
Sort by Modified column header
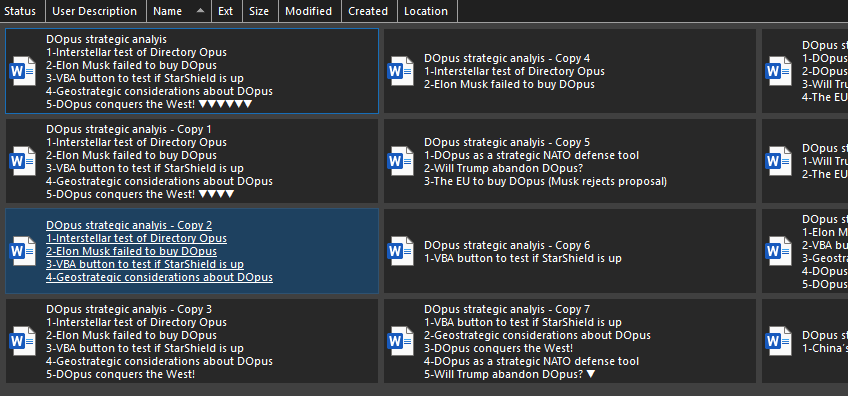(x=309, y=11)
